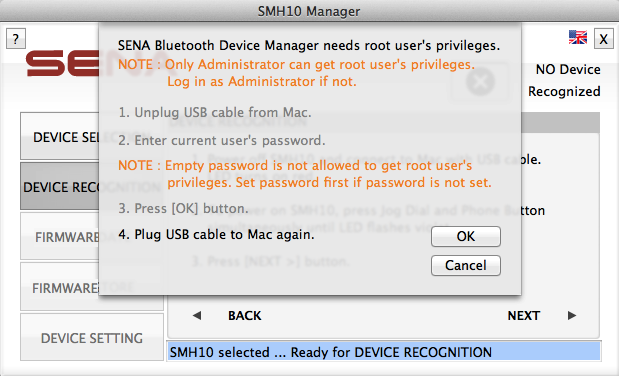
Task: Click the blue SMH10 selected status bar
Action: pos(384,352)
